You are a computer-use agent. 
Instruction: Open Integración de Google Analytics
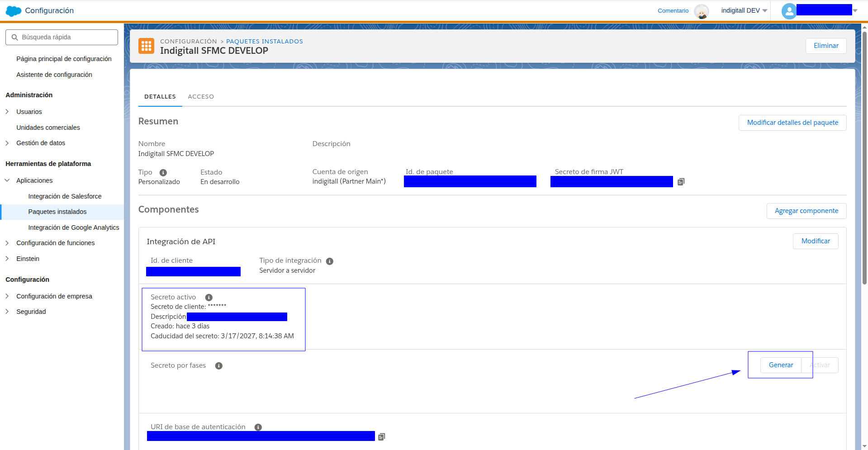click(x=74, y=227)
